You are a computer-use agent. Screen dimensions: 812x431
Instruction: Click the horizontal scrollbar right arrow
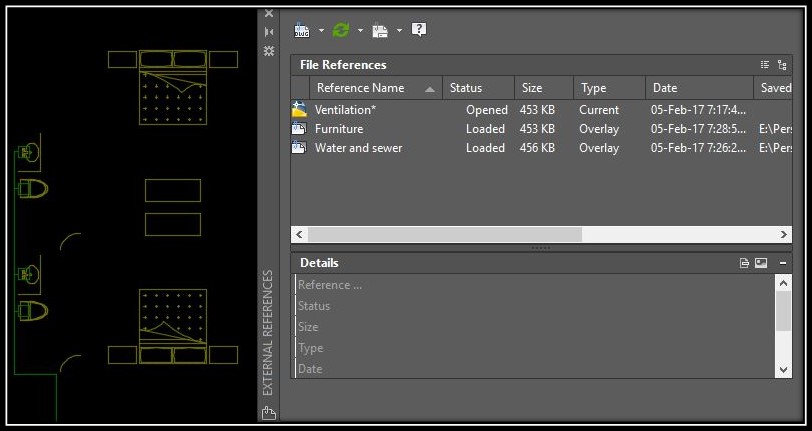pyautogui.click(x=784, y=234)
